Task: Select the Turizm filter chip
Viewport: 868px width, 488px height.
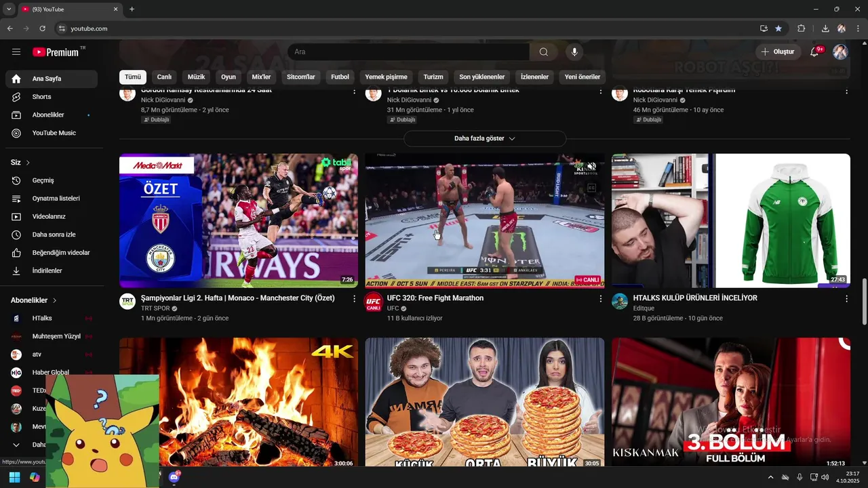Action: 433,77
